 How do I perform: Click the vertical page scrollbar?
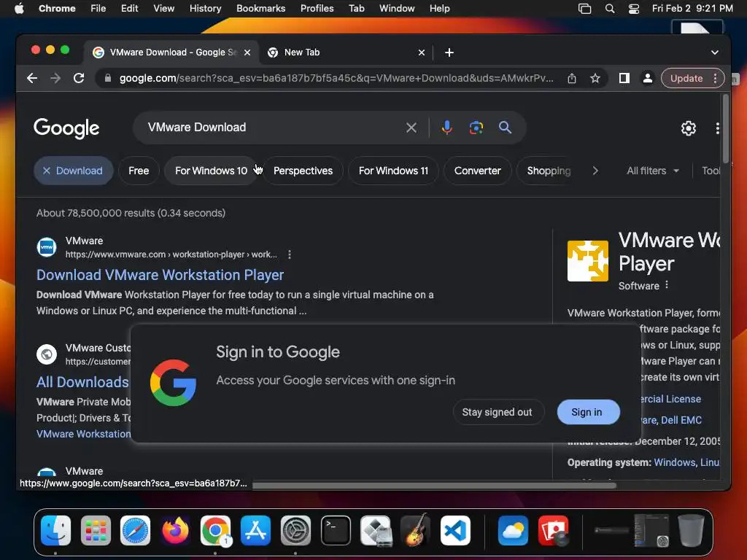(x=726, y=128)
